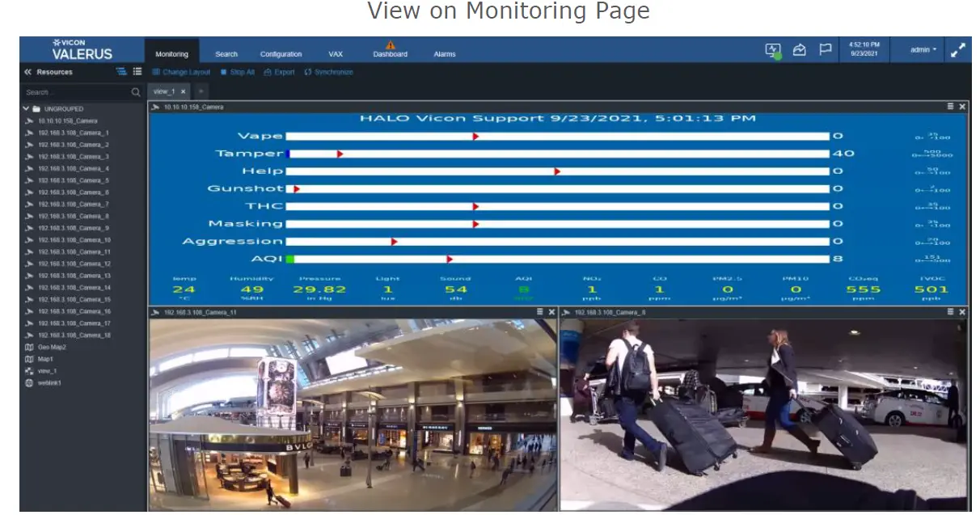Screen dimensions: 980x515
Task: Close the 10.10.10.158_Camera tile
Action: coord(962,107)
